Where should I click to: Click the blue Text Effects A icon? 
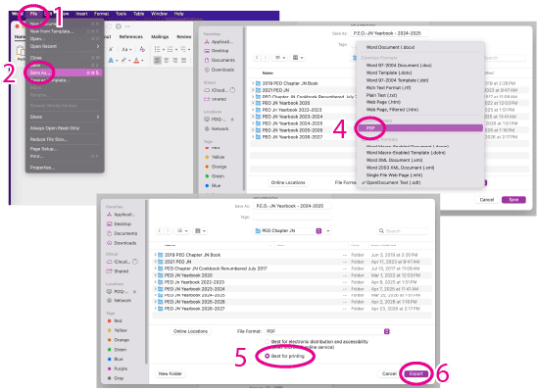point(111,61)
